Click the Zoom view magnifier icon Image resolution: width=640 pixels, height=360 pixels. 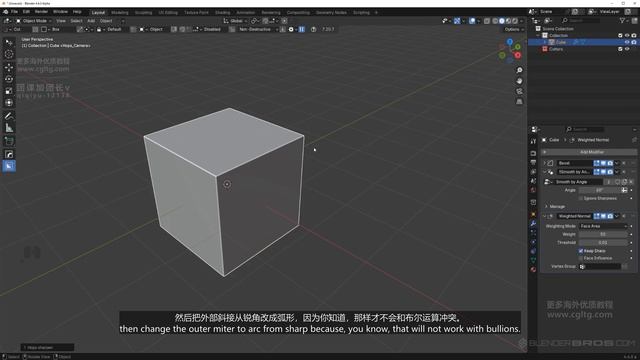(519, 70)
